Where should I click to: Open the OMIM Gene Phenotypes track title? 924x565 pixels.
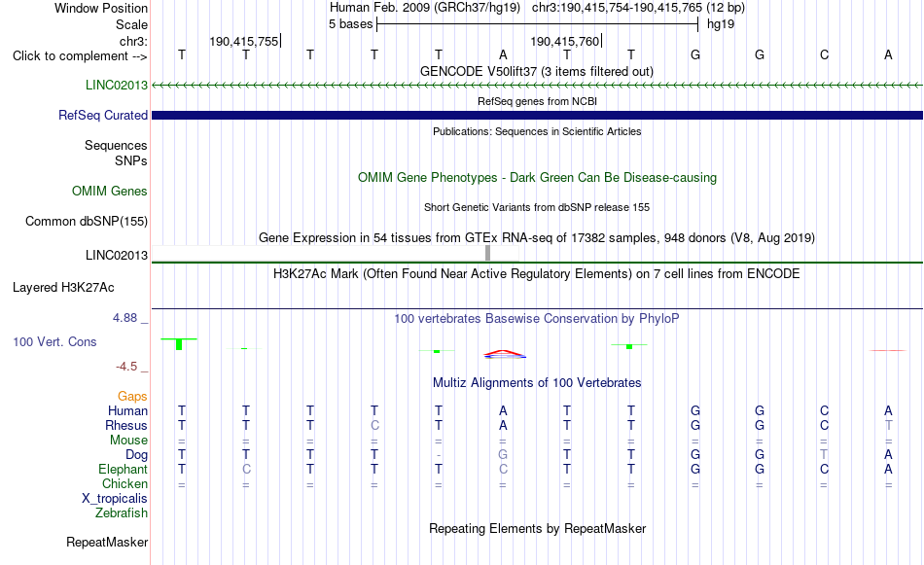pos(537,177)
